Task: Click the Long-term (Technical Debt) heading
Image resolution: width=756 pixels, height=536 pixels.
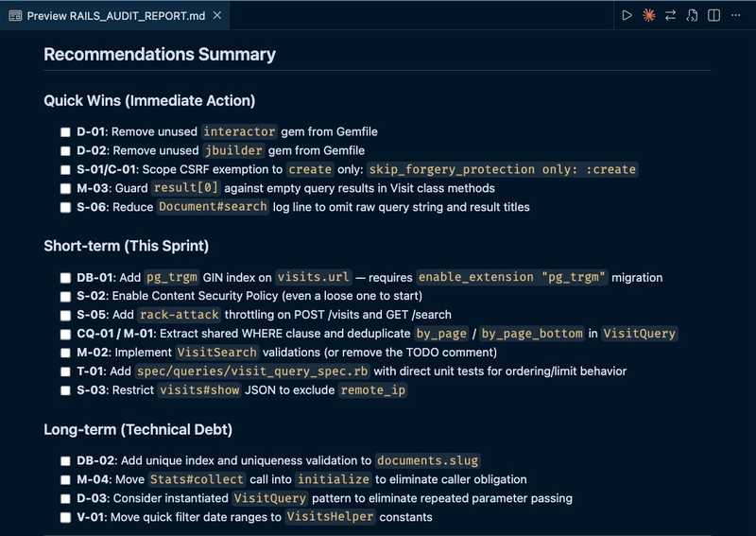Action: coord(138,429)
